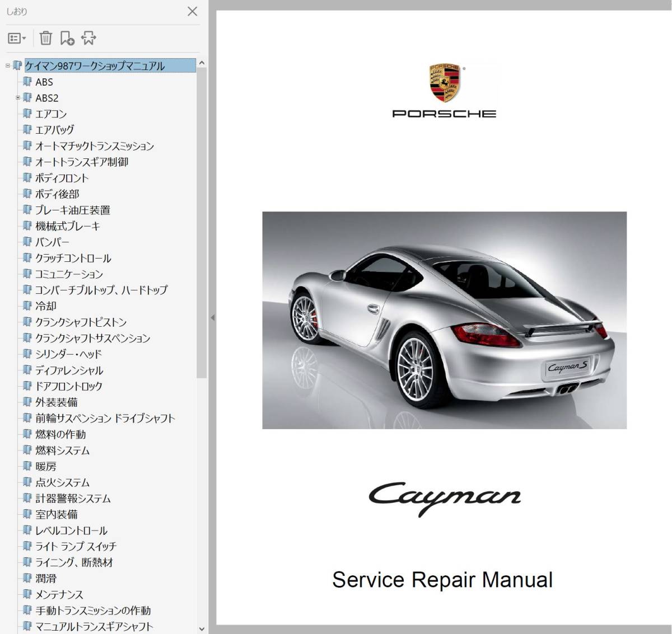This screenshot has width=672, height=634.
Task: Go to the 潤滑 bookmark
Action: point(46,579)
